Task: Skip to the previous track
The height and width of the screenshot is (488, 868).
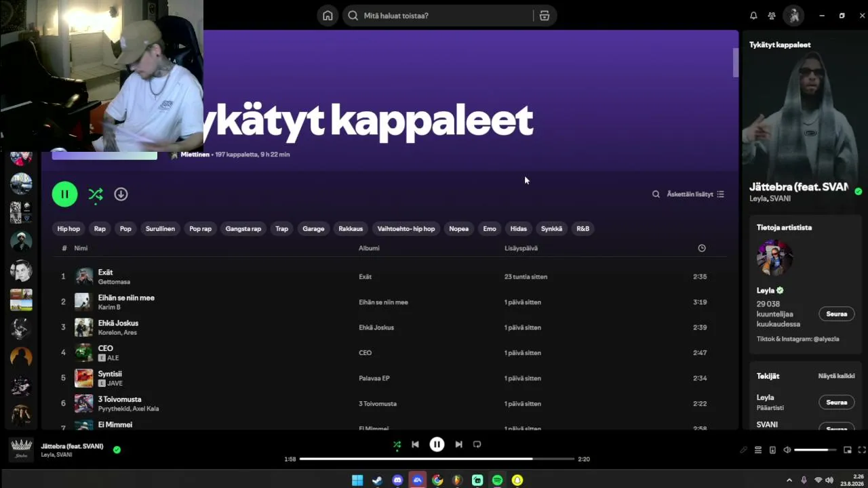Action: [415, 445]
